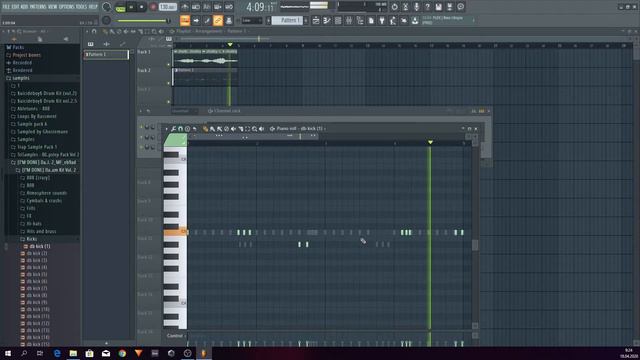Mute Track 2 with its green dot
The image size is (640, 360).
tap(169, 83)
